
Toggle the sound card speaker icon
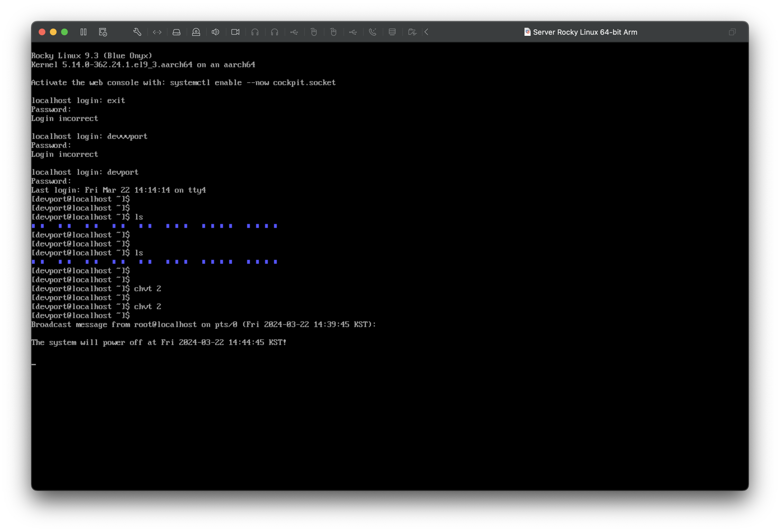(x=215, y=32)
